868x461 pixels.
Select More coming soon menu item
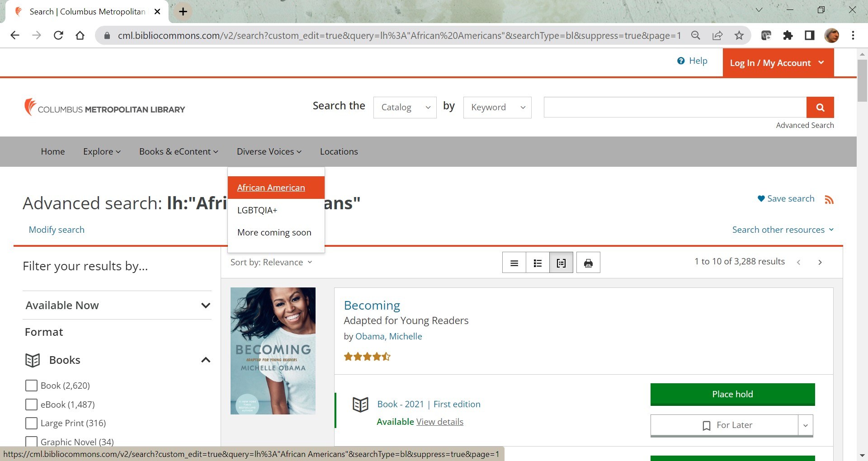point(276,232)
